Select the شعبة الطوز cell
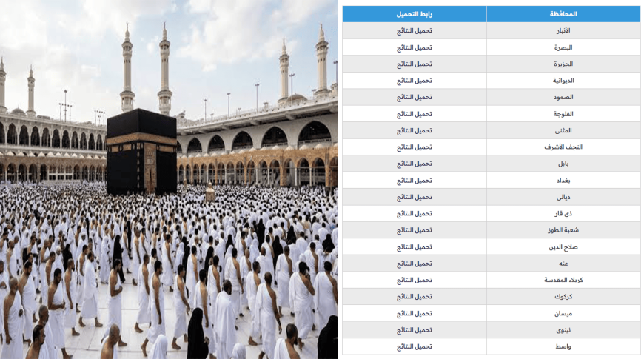 coord(563,230)
